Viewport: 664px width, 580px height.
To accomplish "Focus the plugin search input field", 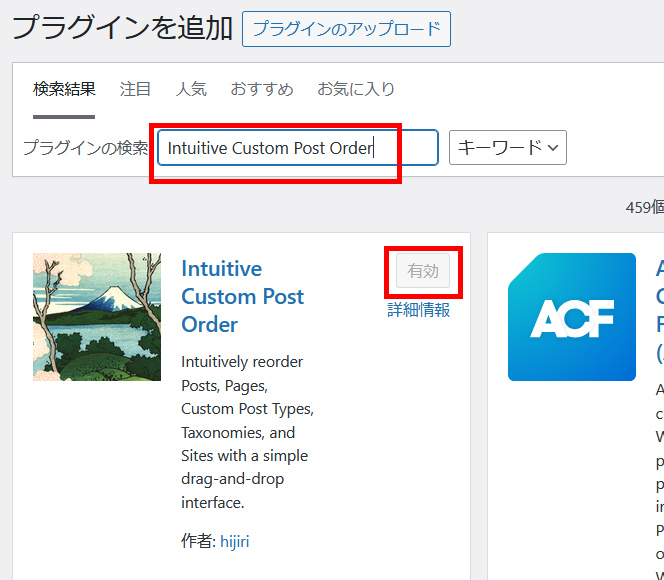I will (297, 148).
